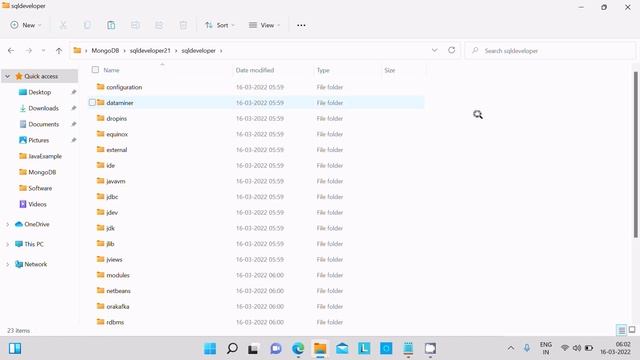Open Microsoft Edge from taskbar
This screenshot has width=640, height=360.
(x=298, y=349)
